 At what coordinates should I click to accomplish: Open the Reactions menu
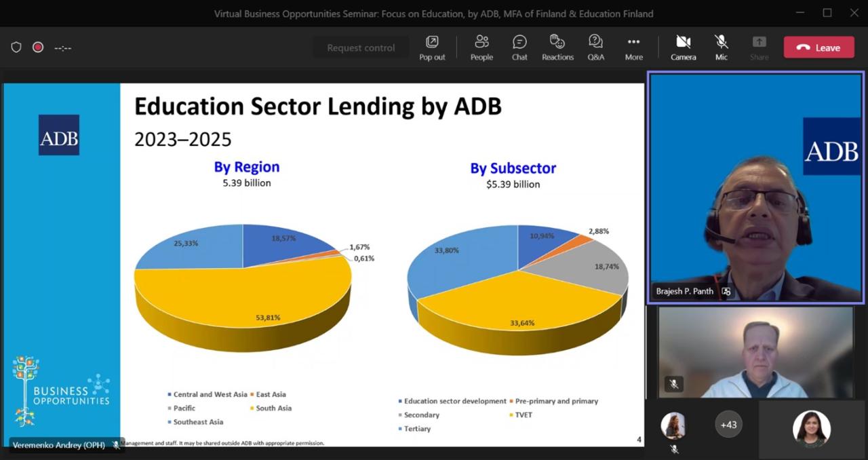pos(557,47)
